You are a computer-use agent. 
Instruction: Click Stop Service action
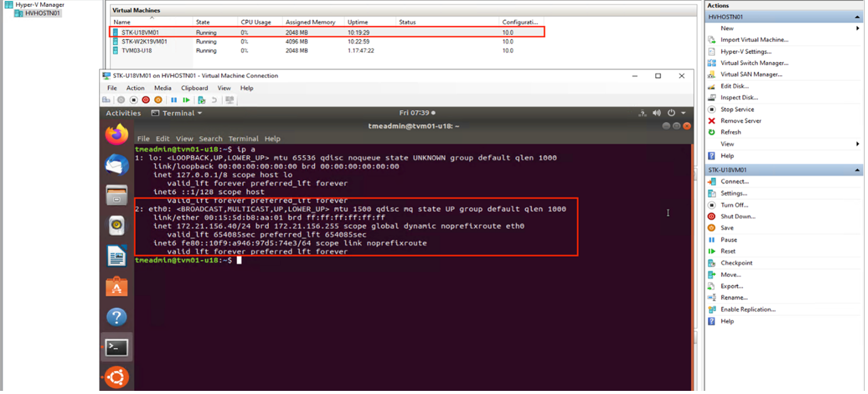[737, 110]
